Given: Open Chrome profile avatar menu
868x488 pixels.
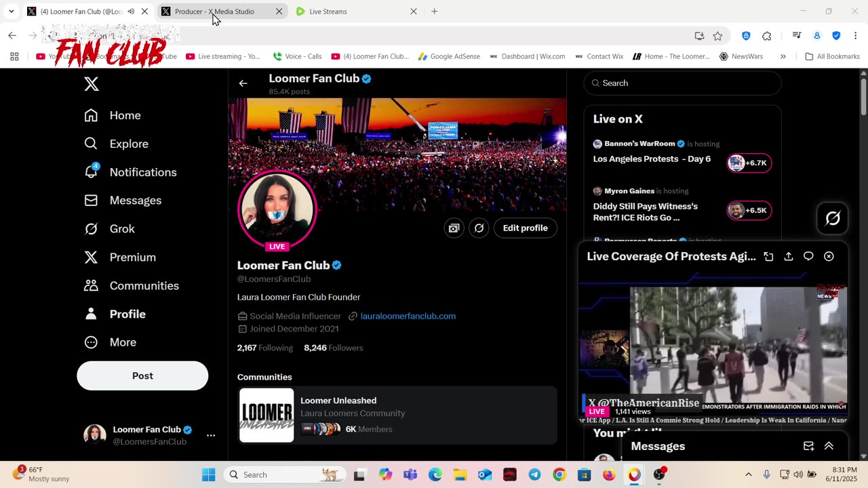Looking at the screenshot, I should point(817,36).
